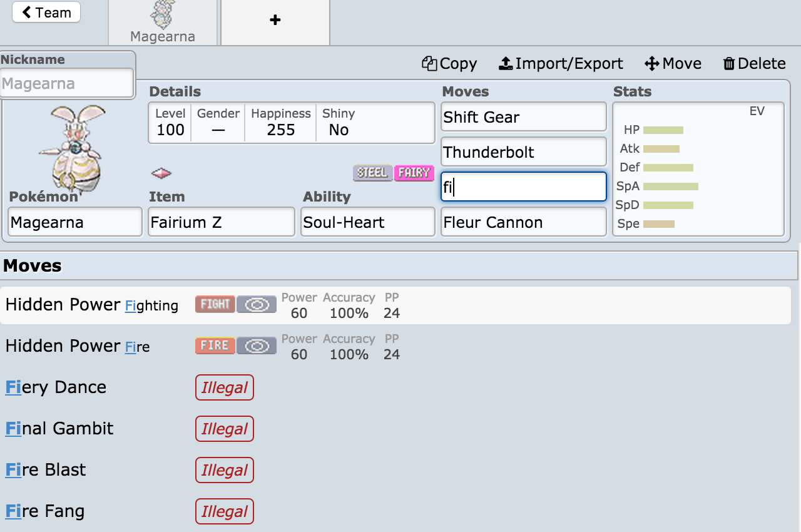Screen dimensions: 801x532
Task: Go back to the Team list
Action: pos(46,13)
